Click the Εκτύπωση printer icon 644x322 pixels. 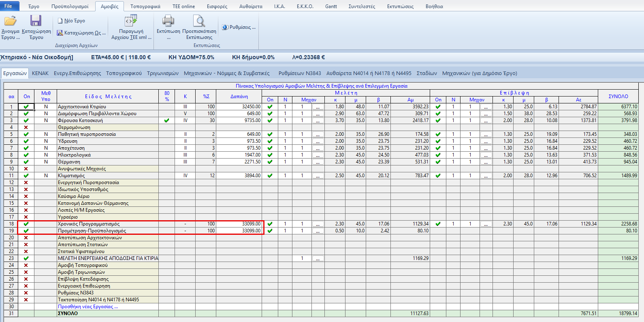(x=168, y=21)
